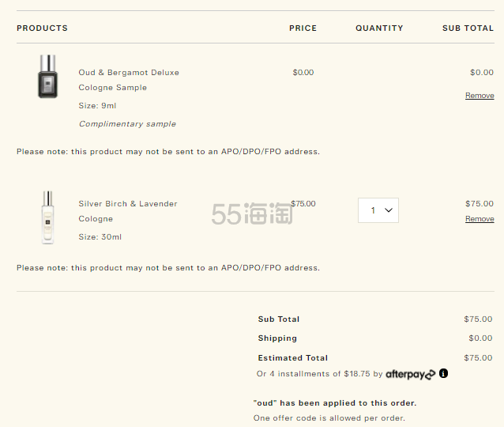Screen dimensions: 504x427
Task: Open Oud & Bergamot Deluxe Cologne Sample name
Action: pyautogui.click(x=129, y=80)
